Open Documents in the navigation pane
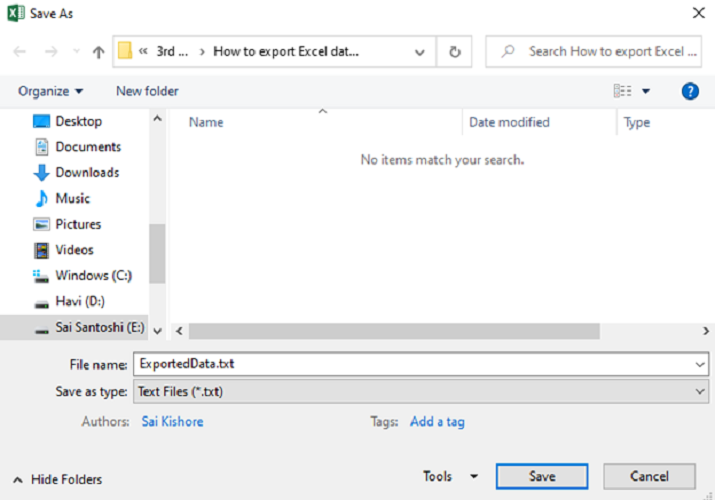This screenshot has height=500, width=715. (88, 147)
